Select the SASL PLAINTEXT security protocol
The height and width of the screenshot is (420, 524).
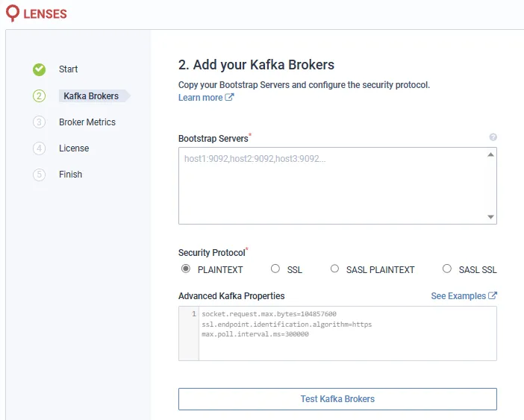(334, 269)
